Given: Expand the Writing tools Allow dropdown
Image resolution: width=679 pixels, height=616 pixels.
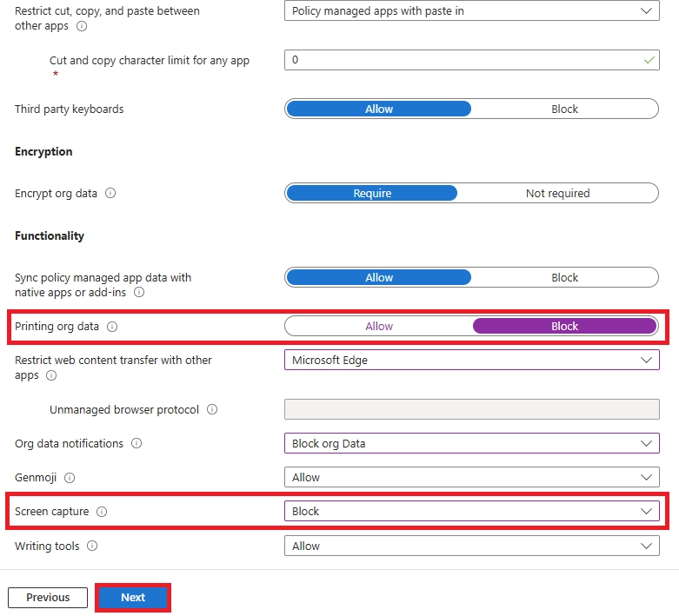Looking at the screenshot, I should [472, 546].
